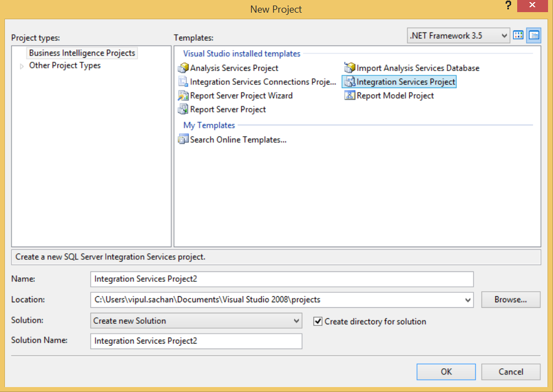Click inside the Solution Name field
Screen dimensions: 553x392
pyautogui.click(x=196, y=341)
